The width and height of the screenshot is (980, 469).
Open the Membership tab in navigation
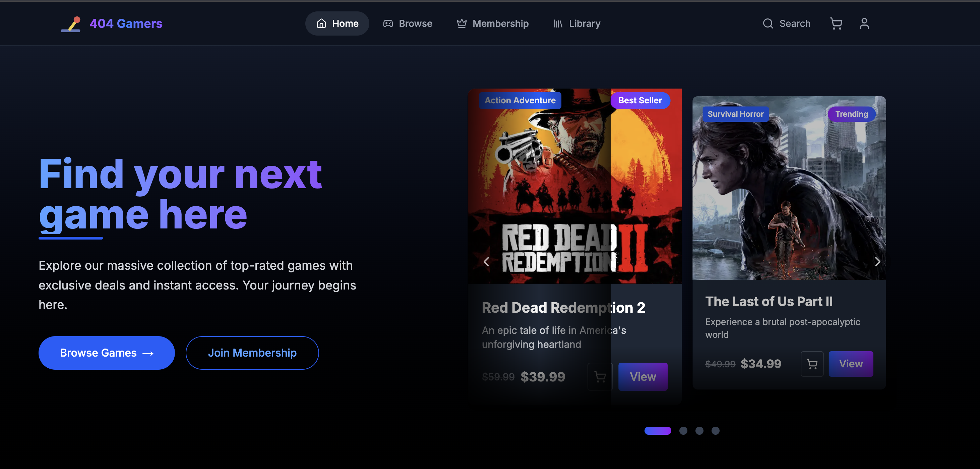(x=500, y=23)
